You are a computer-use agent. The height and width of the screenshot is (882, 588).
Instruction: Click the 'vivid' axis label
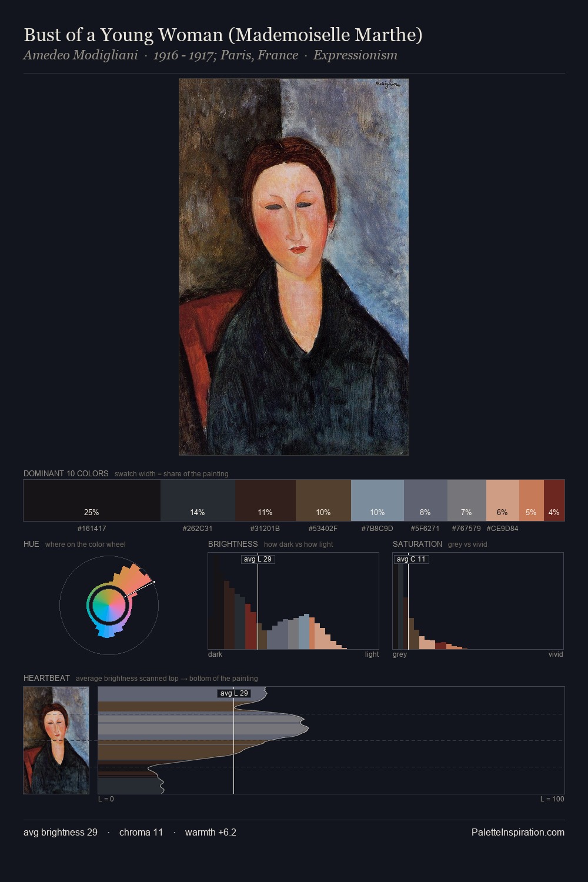556,654
